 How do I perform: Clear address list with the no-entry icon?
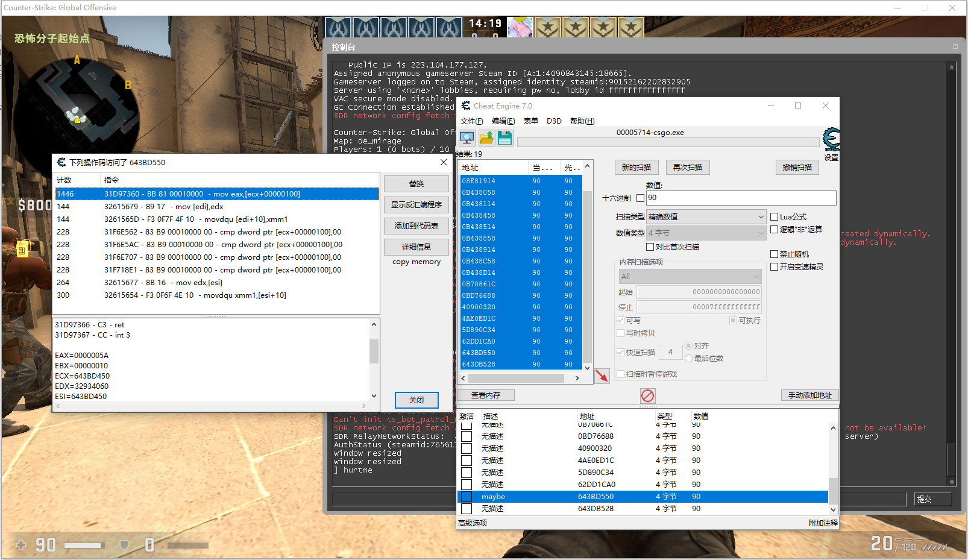point(647,395)
